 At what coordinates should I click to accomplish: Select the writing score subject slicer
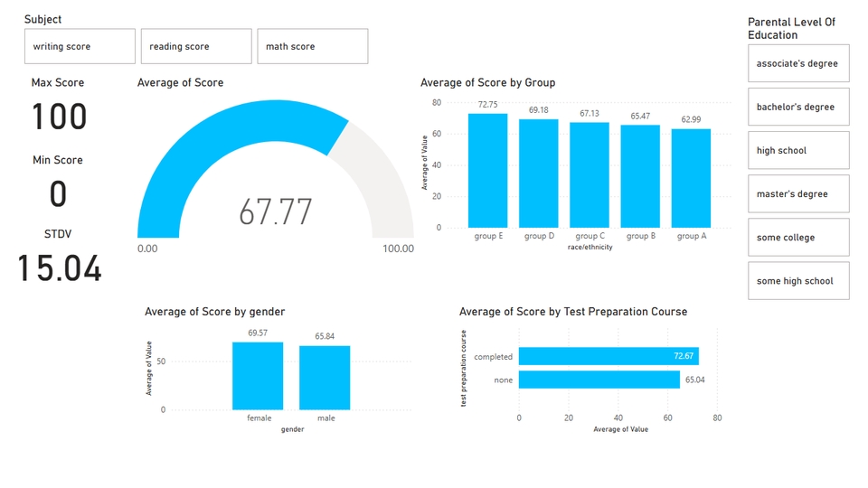coord(80,46)
